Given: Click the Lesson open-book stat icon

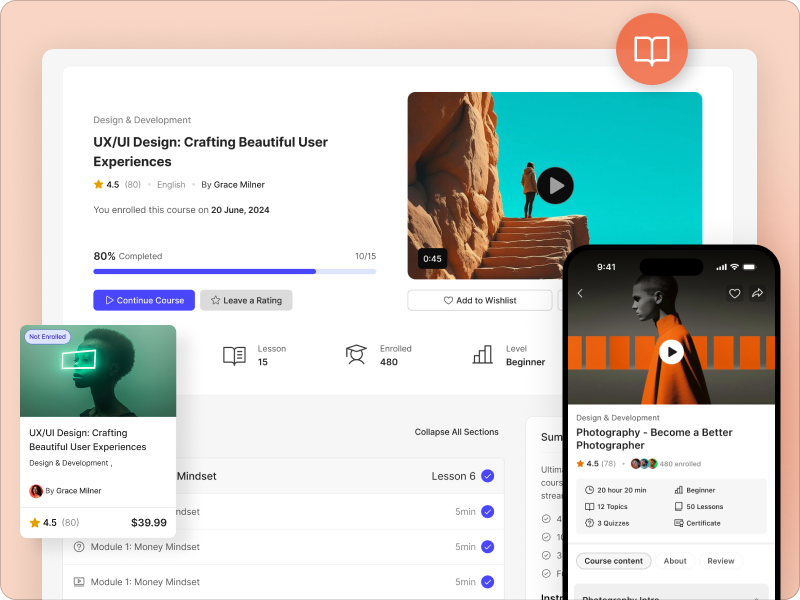Looking at the screenshot, I should tap(234, 355).
